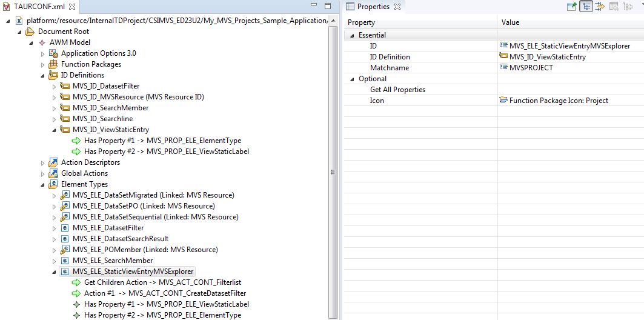Switch to the TAURCONF.xml editor tab
This screenshot has width=644, height=320.
[39, 7]
